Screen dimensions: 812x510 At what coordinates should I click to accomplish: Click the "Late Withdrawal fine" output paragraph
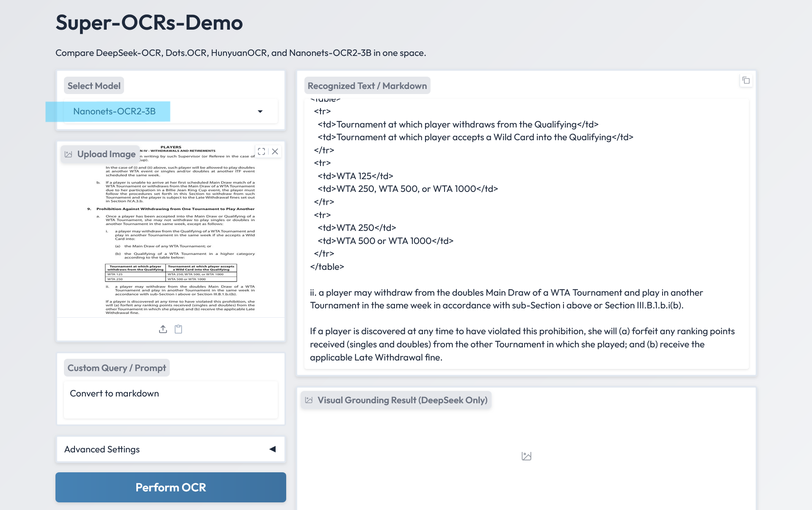[522, 344]
